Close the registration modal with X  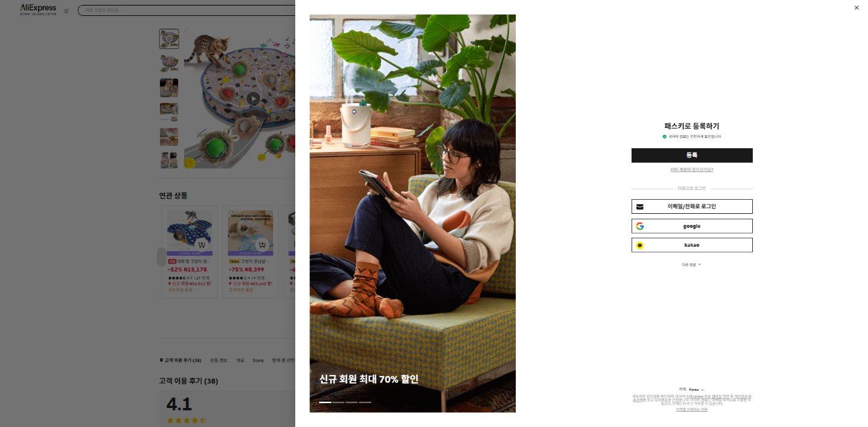pos(856,8)
